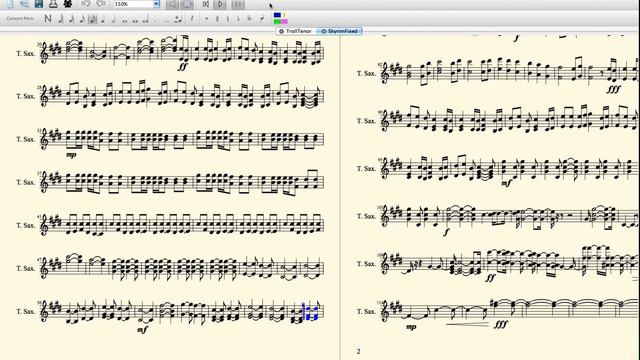Select the 64th note duration

[x=60, y=18]
